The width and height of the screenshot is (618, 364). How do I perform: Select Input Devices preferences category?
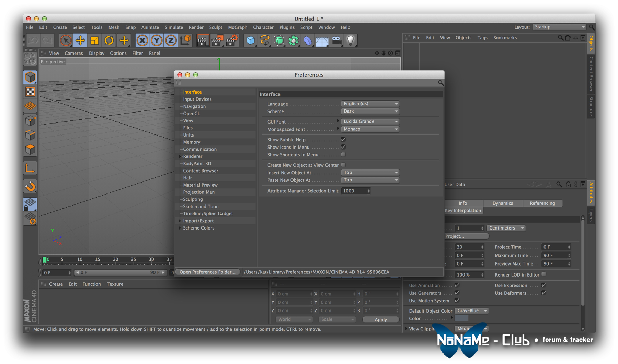[x=197, y=99]
